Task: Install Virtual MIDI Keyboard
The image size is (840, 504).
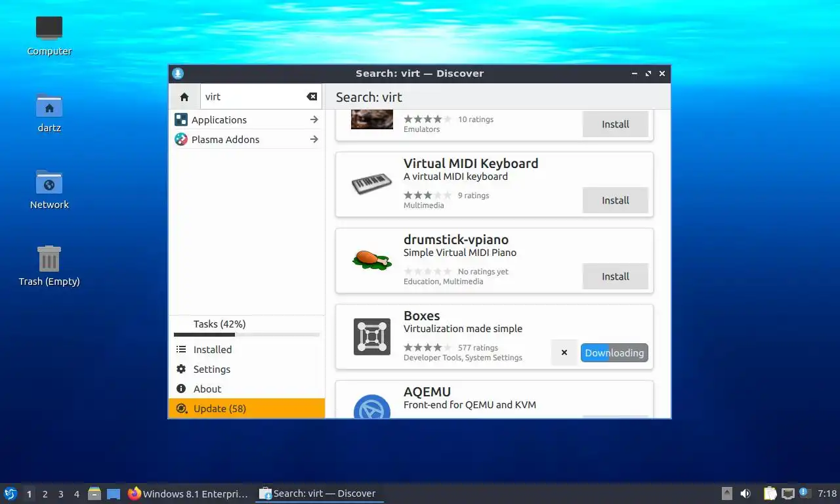Action: 616,200
